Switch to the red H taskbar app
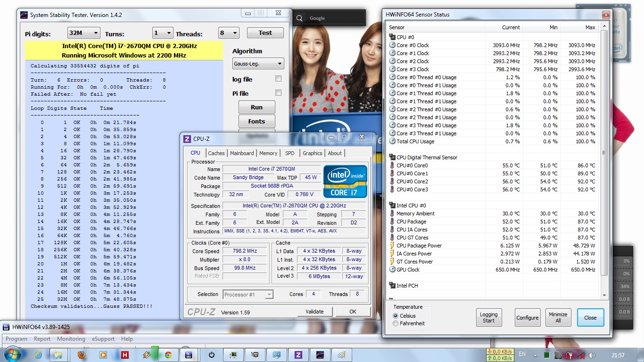This screenshot has height=362, width=644. (x=125, y=355)
